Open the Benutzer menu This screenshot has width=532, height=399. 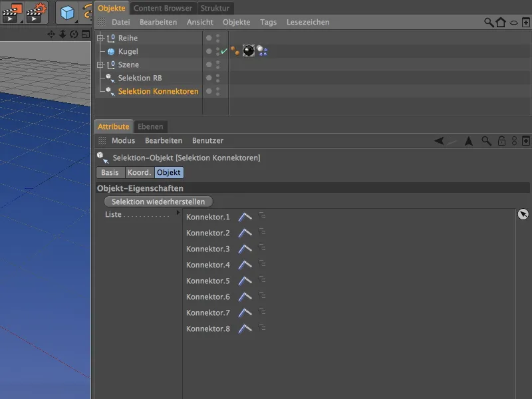coord(207,141)
